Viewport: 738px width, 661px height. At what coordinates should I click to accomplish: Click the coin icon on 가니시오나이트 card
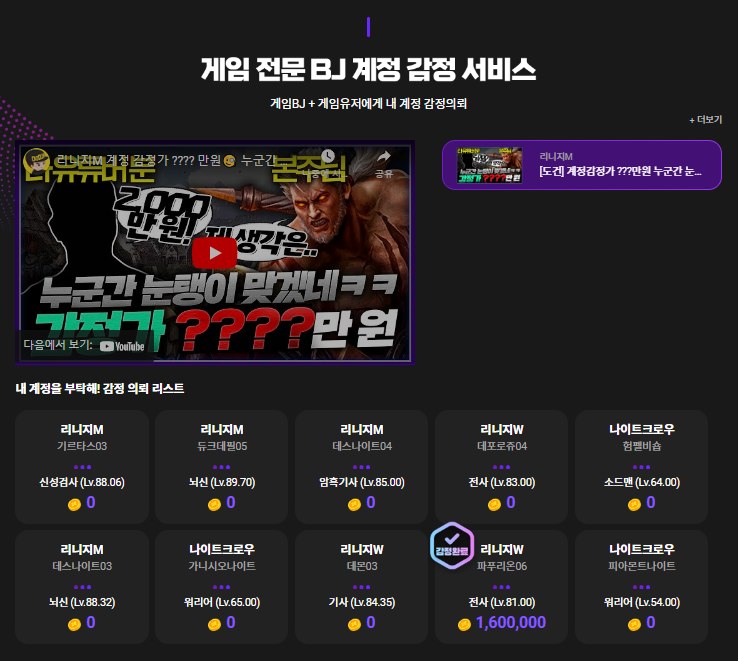[214, 625]
